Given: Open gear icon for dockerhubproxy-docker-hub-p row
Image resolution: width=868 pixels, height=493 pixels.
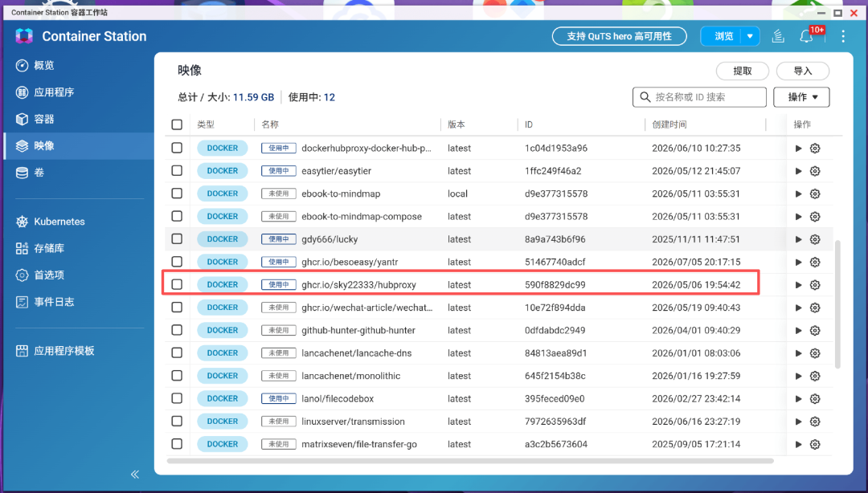Looking at the screenshot, I should point(815,149).
